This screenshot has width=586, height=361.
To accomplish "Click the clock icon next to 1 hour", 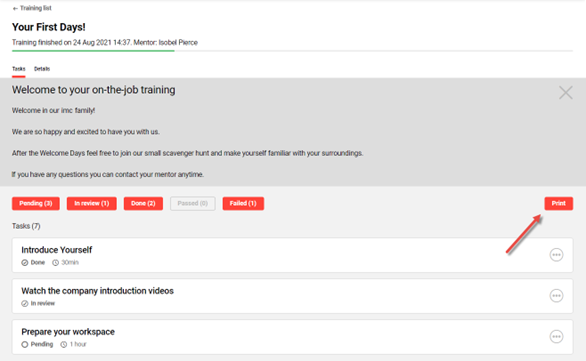I will coord(64,344).
